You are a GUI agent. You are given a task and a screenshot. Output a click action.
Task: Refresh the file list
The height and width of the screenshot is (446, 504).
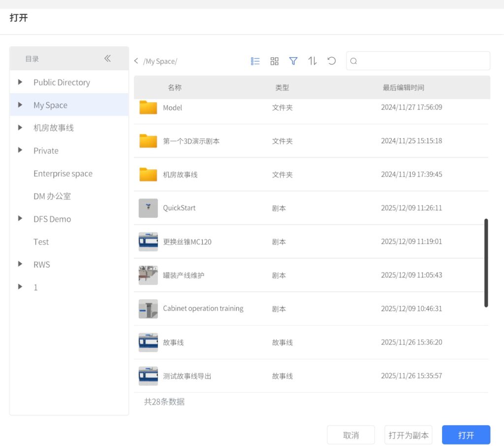(x=332, y=61)
